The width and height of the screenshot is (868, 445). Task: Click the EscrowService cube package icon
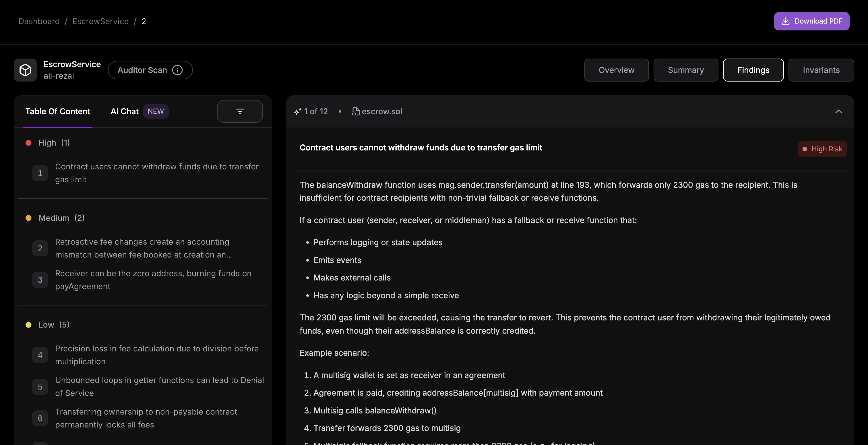coord(25,70)
